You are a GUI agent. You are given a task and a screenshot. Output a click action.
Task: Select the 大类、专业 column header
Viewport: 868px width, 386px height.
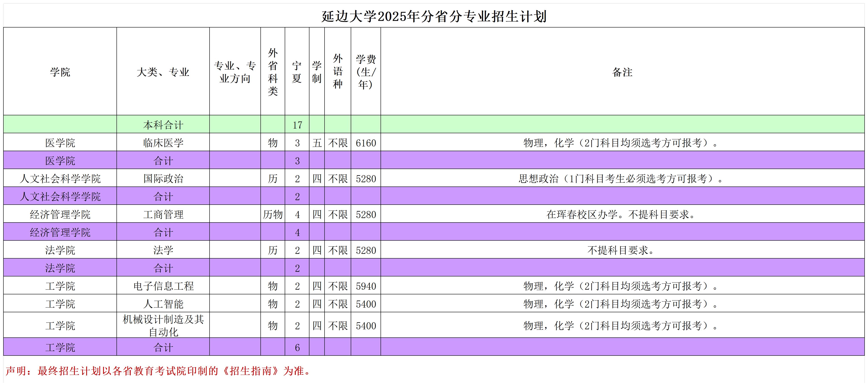(x=163, y=71)
